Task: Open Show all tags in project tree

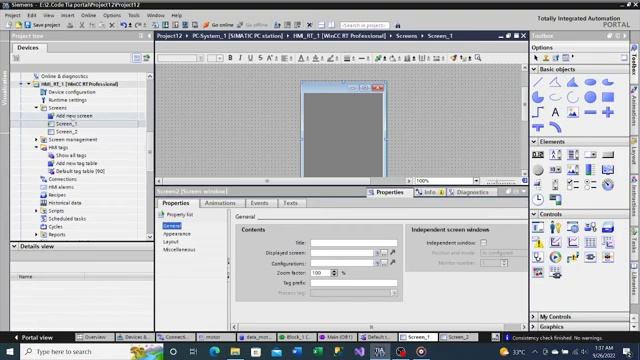Action: pyautogui.click(x=71, y=156)
